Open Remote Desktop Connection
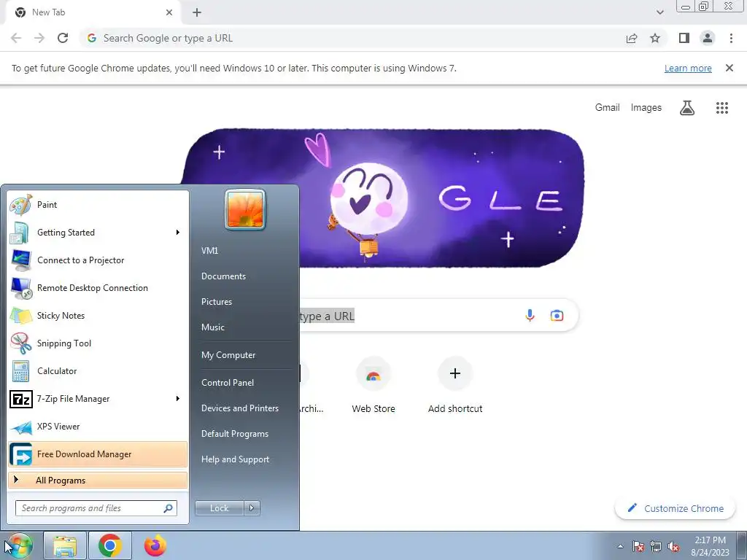747x560 pixels. [98, 287]
